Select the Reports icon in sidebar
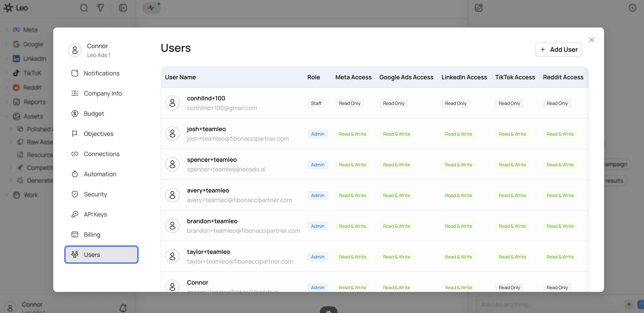The image size is (644, 313). pos(16,102)
